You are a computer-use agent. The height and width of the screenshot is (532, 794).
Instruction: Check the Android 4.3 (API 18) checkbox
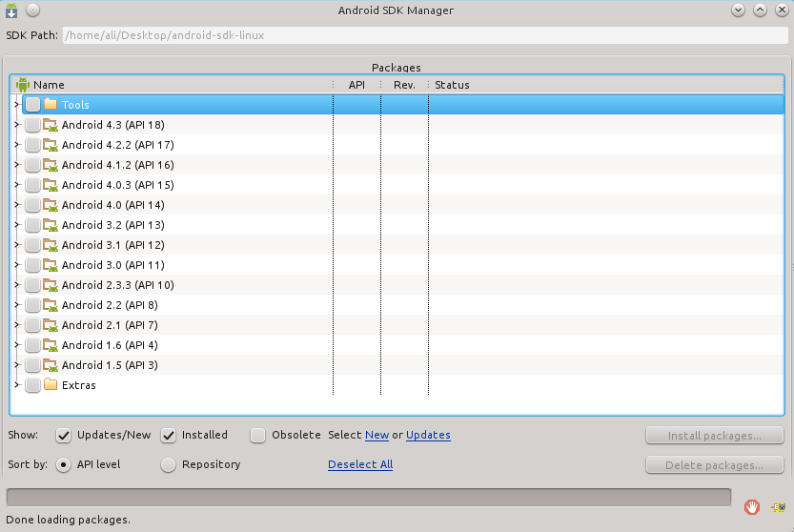pyautogui.click(x=33, y=125)
